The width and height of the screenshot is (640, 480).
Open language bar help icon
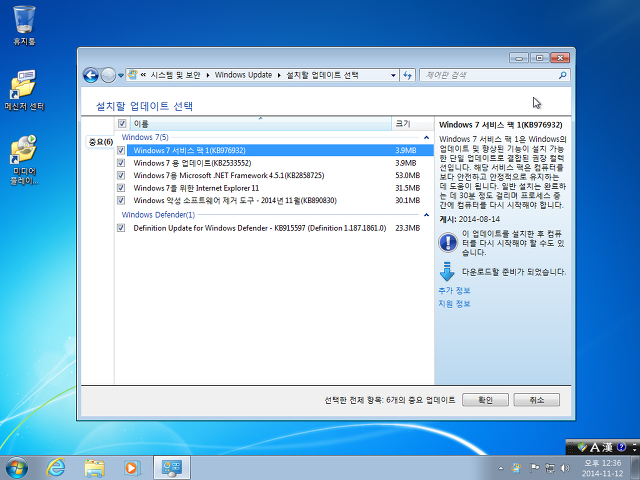621,447
